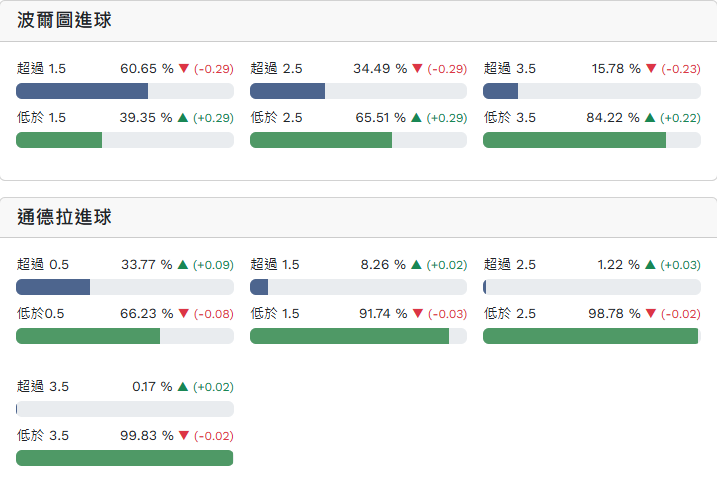Click the blue bar under 33.77 %
Viewport: 717px width, 478px height.
[53, 287]
